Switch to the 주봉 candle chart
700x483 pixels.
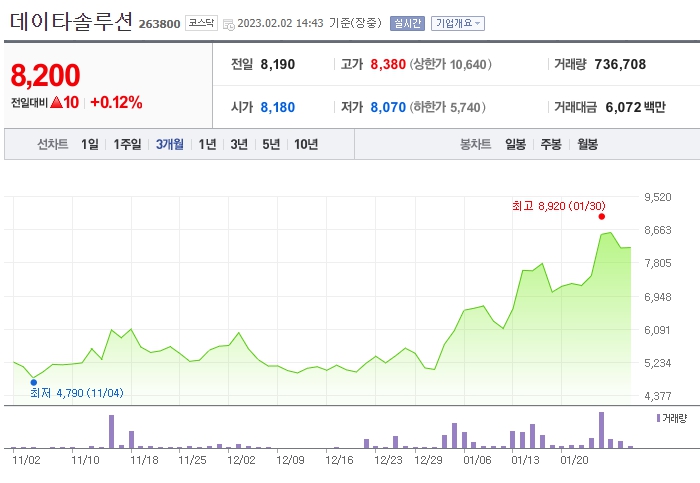point(551,144)
